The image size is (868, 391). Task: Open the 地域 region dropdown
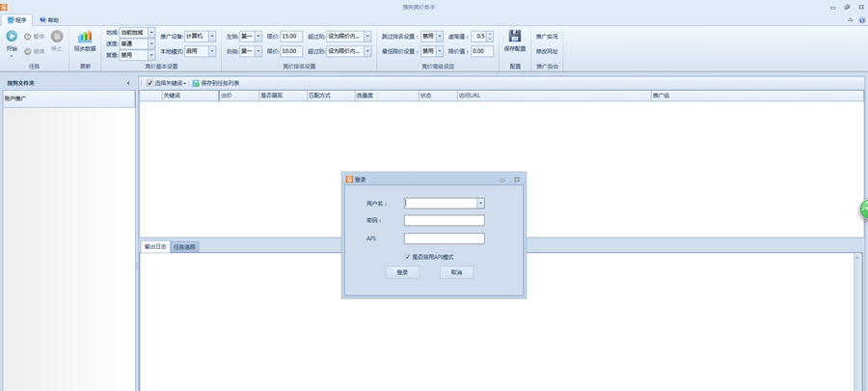pos(151,33)
